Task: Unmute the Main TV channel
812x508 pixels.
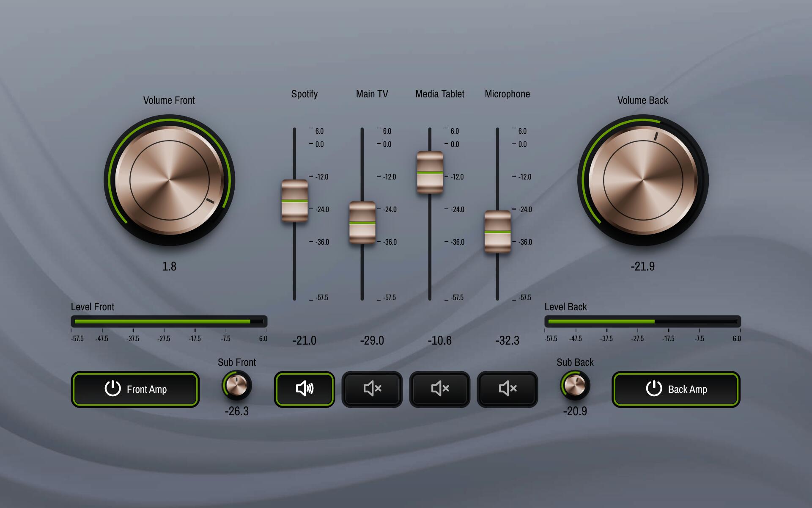Action: coord(372,389)
